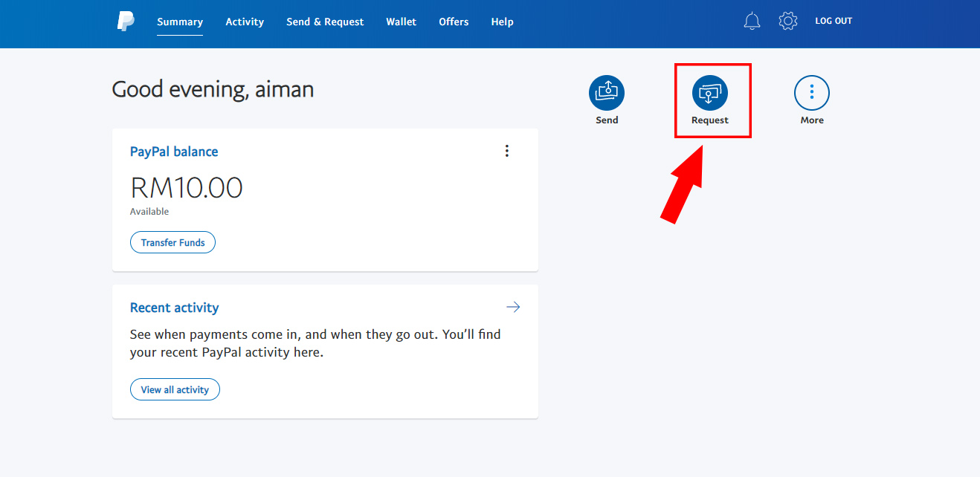Click the Recent activity arrow icon

pyautogui.click(x=513, y=307)
